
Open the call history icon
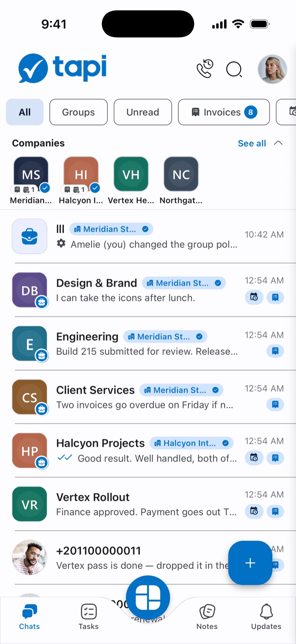coord(205,69)
